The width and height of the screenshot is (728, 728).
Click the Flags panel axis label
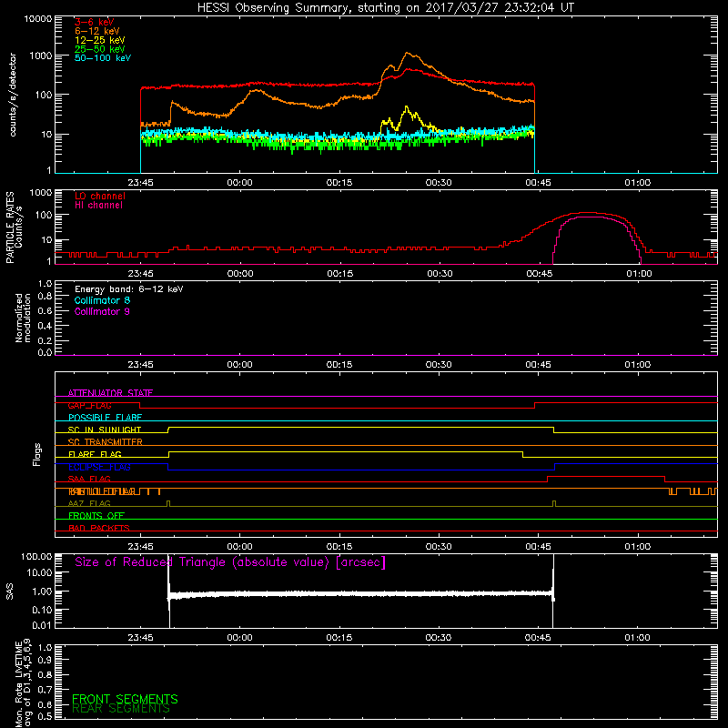tap(37, 454)
